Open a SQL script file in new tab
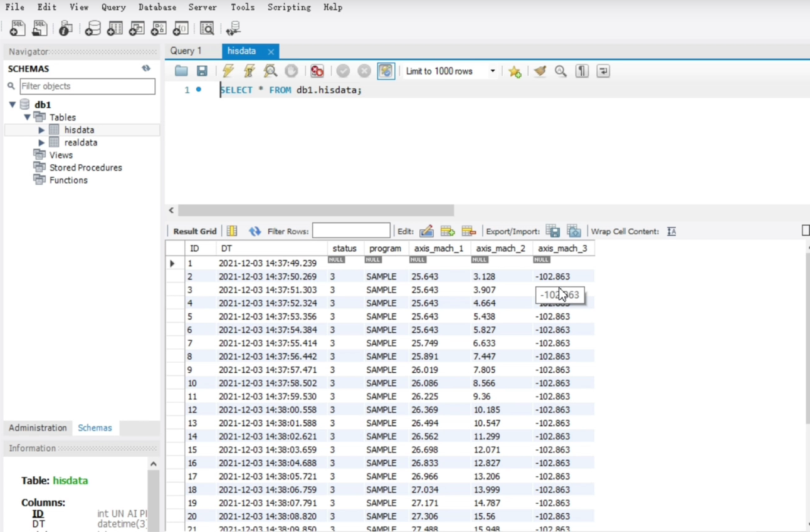 [x=39, y=28]
